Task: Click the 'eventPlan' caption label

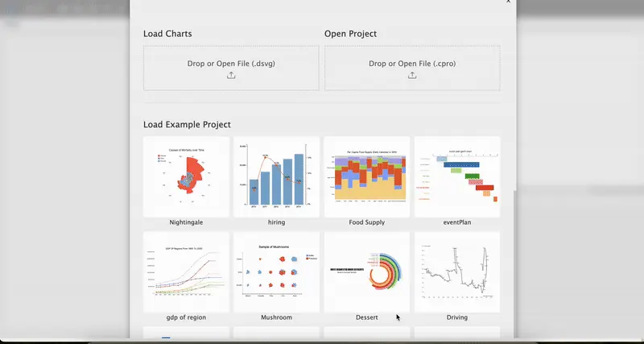Action: (x=456, y=222)
